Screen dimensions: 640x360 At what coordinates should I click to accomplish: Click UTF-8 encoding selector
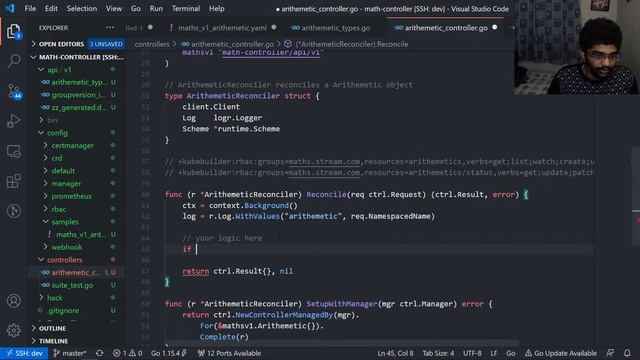tap(472, 353)
